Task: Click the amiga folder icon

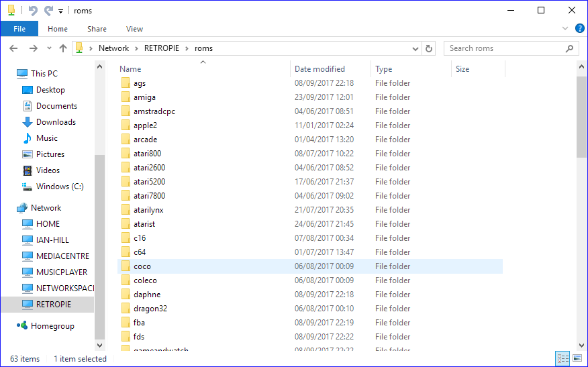Action: 125,97
